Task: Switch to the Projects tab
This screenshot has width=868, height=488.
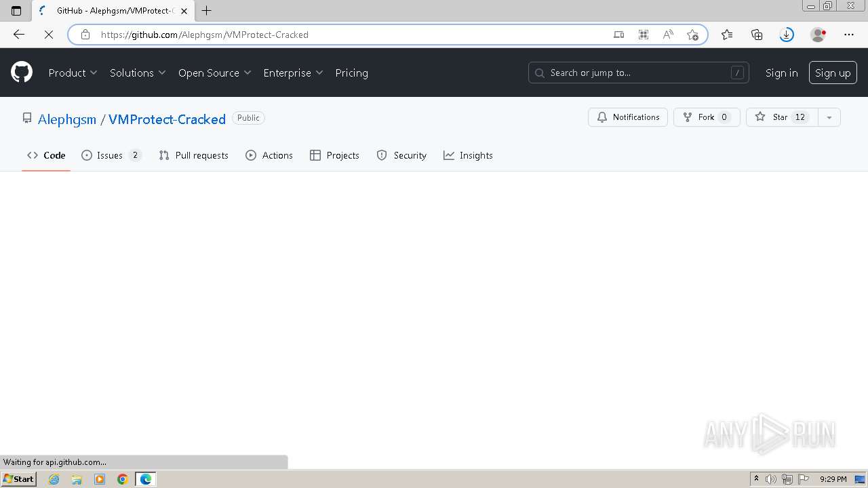Action: pyautogui.click(x=334, y=155)
